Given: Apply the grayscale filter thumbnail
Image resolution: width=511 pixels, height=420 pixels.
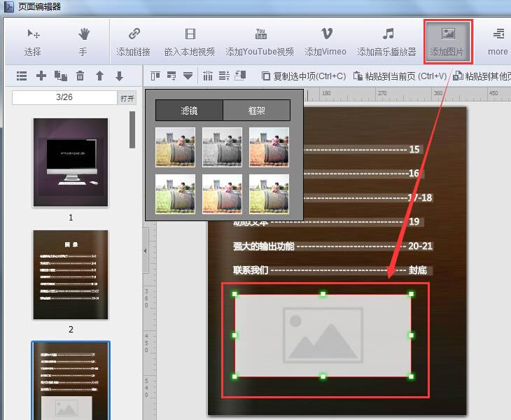Looking at the screenshot, I should click(x=223, y=147).
